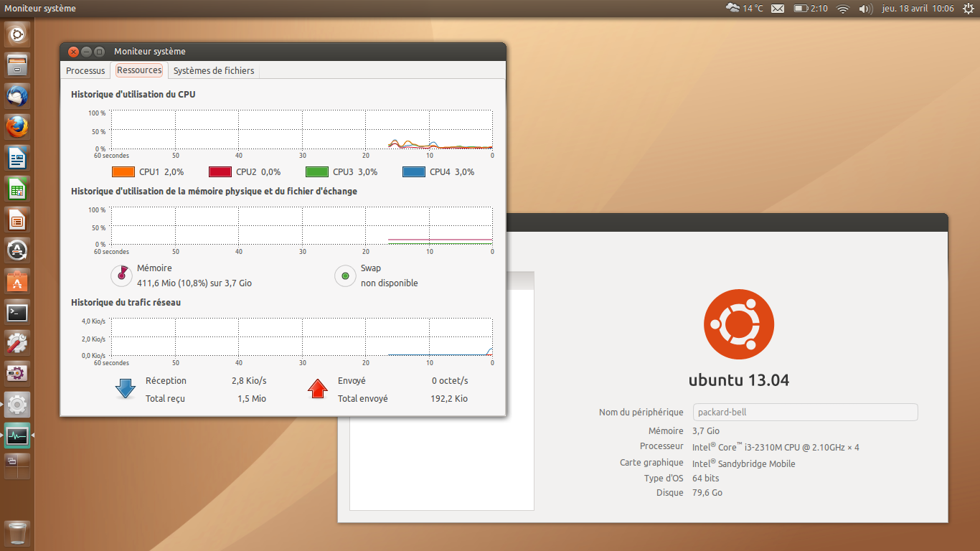
Task: Click the Mémoire pie chart color button
Action: tap(121, 275)
